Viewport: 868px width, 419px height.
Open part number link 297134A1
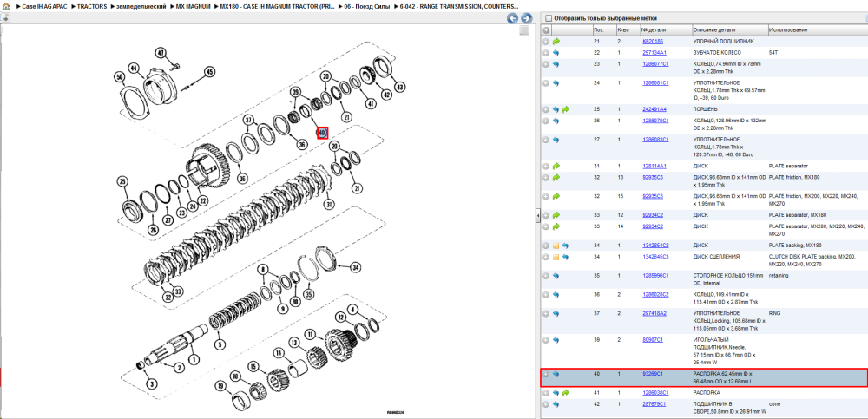(x=654, y=53)
